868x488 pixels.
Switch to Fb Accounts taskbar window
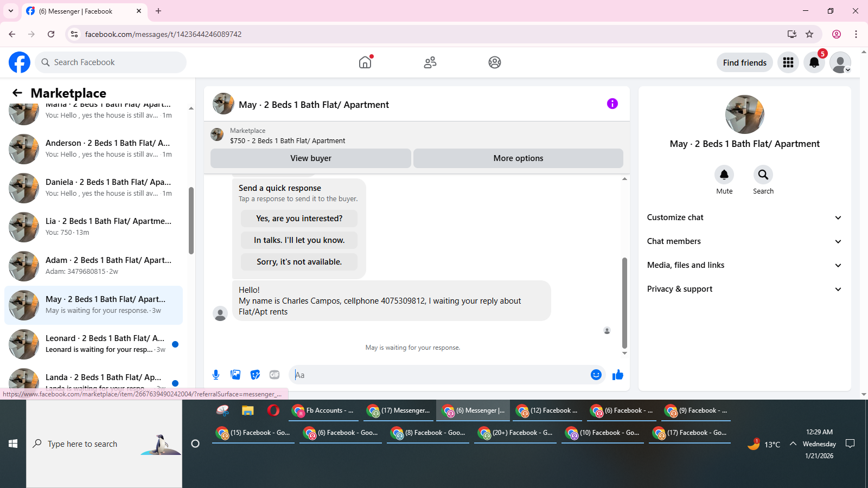[324, 410]
